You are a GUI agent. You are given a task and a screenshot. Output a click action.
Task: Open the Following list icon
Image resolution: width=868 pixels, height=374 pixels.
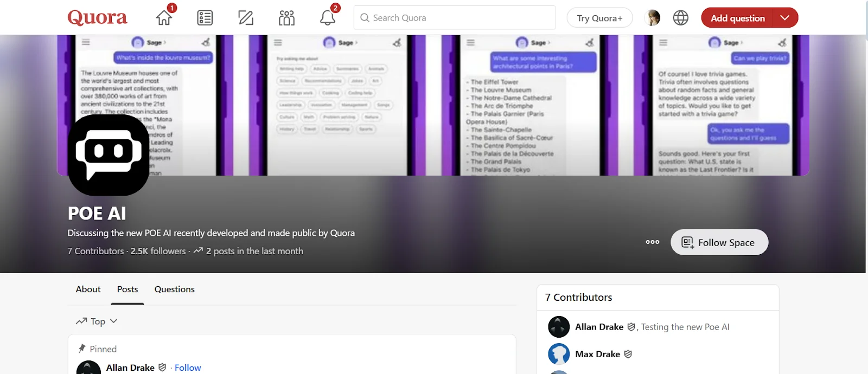pos(205,18)
